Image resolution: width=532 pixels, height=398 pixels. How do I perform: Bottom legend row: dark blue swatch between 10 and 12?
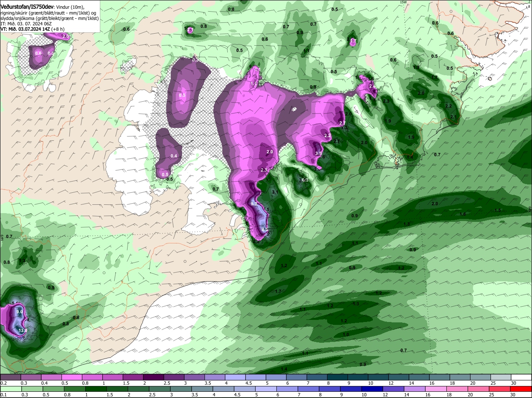coord(372,389)
